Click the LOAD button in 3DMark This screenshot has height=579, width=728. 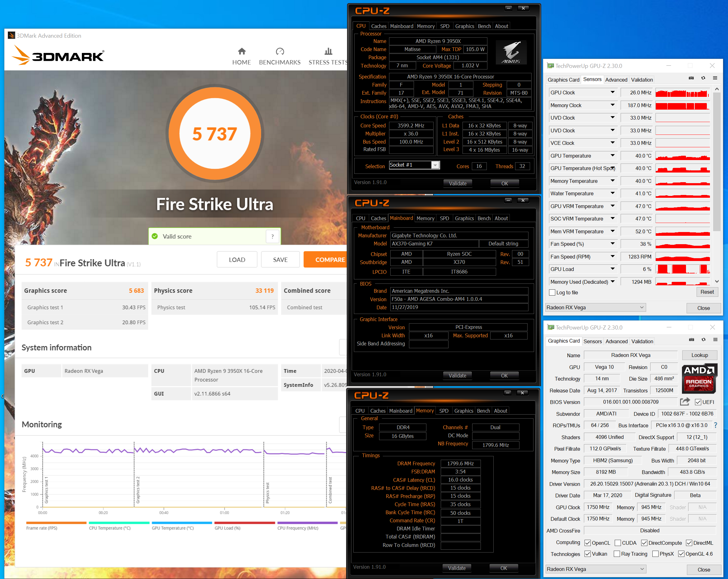237,259
